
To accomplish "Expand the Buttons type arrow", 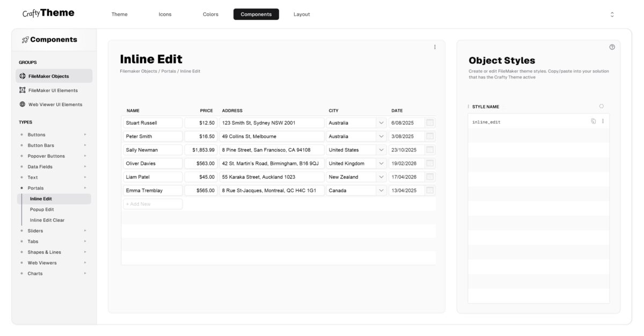I will (x=85, y=135).
